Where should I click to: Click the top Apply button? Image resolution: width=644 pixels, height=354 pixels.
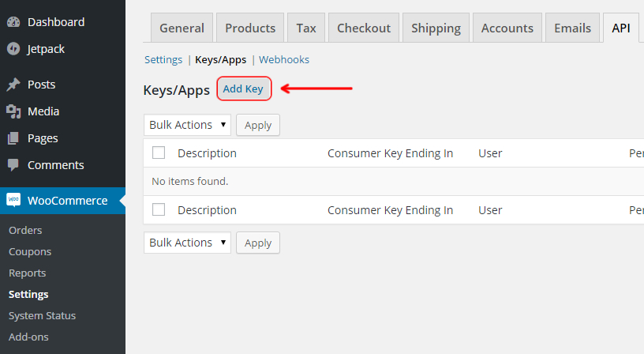point(258,125)
